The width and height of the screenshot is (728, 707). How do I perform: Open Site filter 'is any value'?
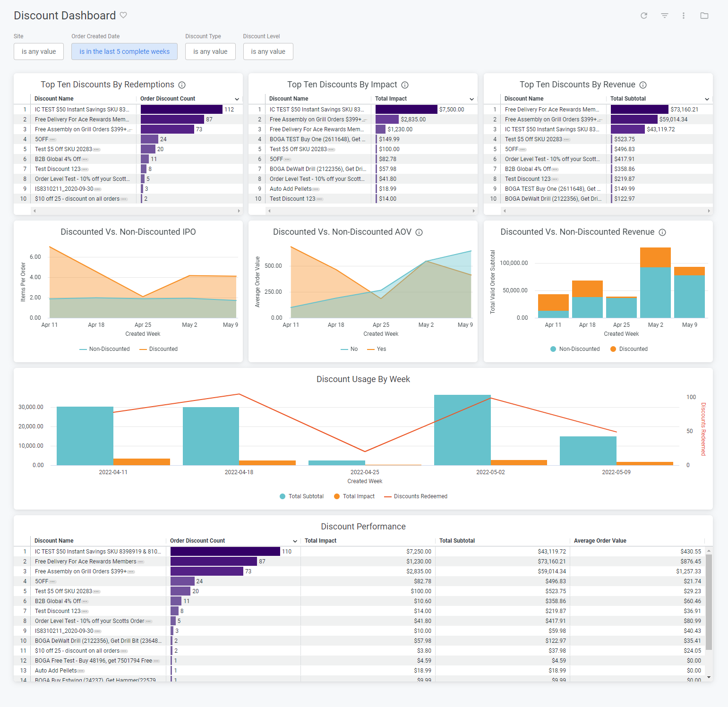point(39,51)
